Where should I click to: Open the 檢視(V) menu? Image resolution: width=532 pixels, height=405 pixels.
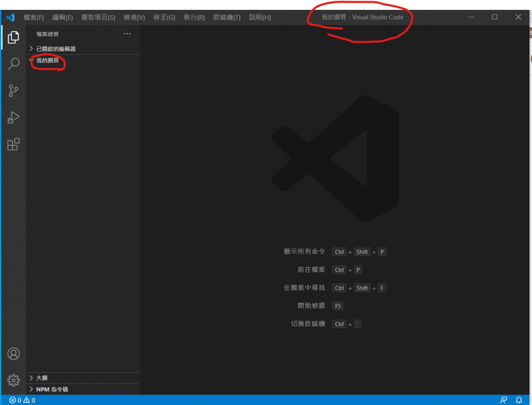click(135, 17)
